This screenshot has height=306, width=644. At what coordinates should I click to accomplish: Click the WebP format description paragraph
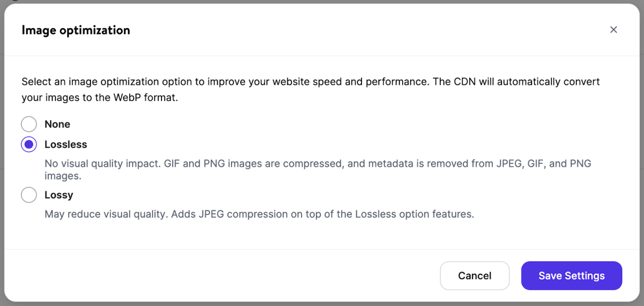tap(310, 89)
